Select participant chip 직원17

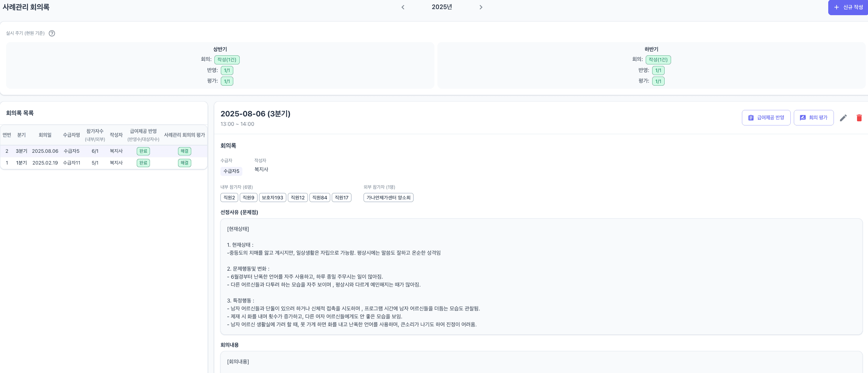coord(342,197)
